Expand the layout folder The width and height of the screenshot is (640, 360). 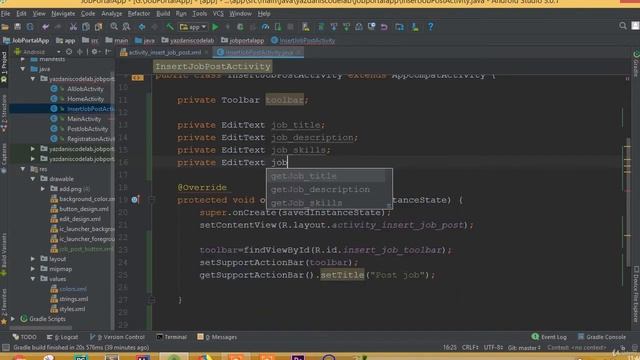[x=33, y=259]
